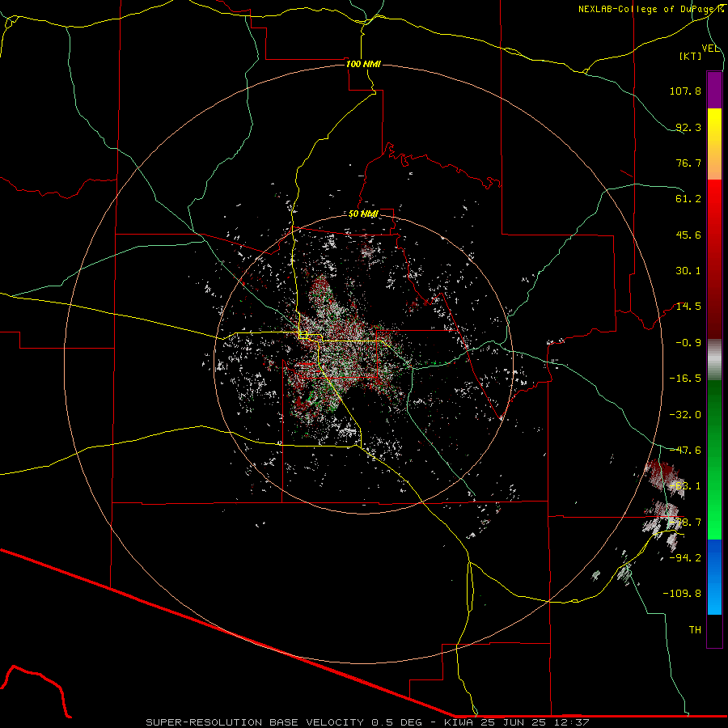This screenshot has width=728, height=728.
Task: Pick the blue segment of the color bar
Action: click(x=714, y=577)
